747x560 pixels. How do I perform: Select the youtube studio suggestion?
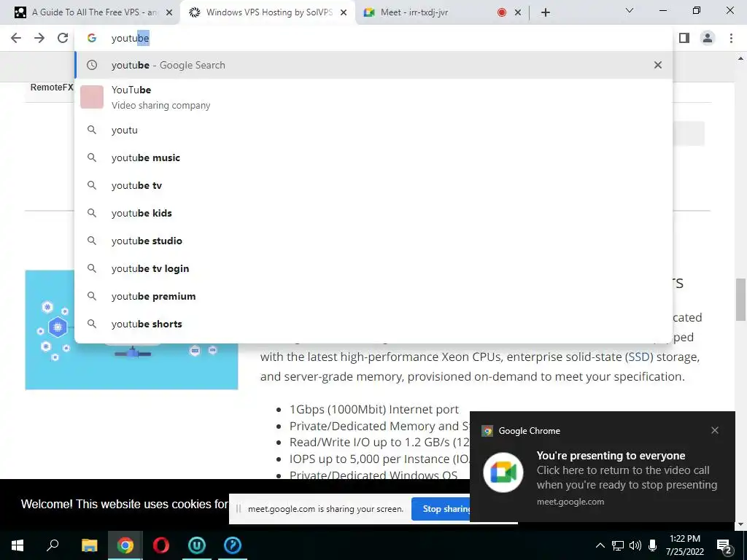coord(373,241)
